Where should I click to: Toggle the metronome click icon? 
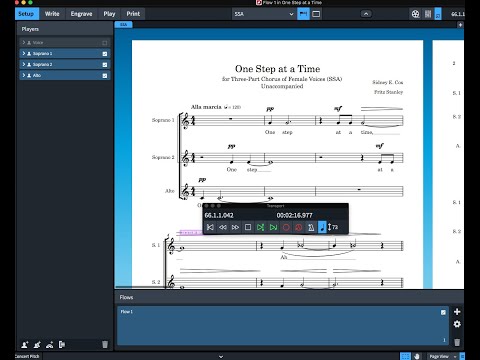pos(311,227)
